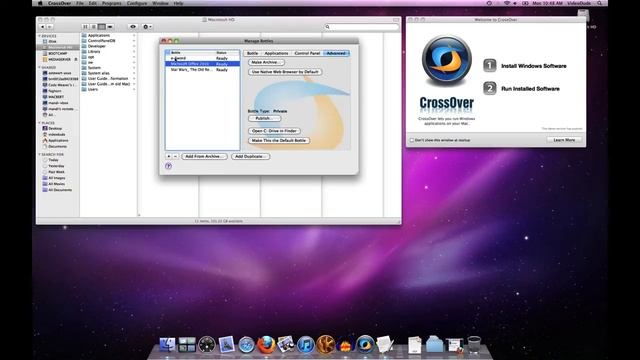Open the File menu
The image size is (640, 360).
tap(80, 3)
